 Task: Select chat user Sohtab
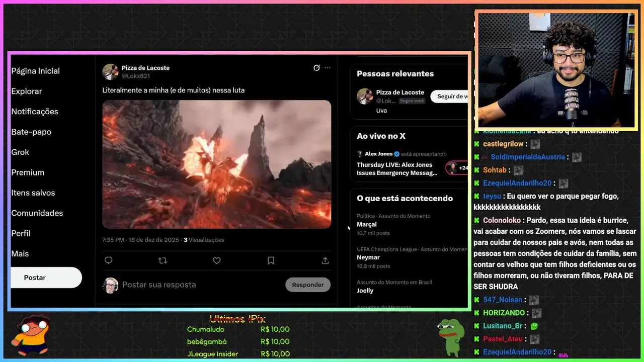coord(495,170)
